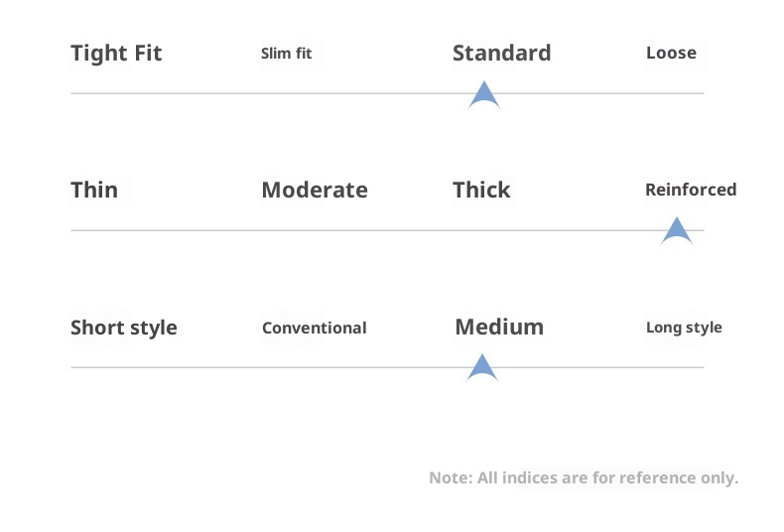Pick the Thick thickness label

coord(481,191)
